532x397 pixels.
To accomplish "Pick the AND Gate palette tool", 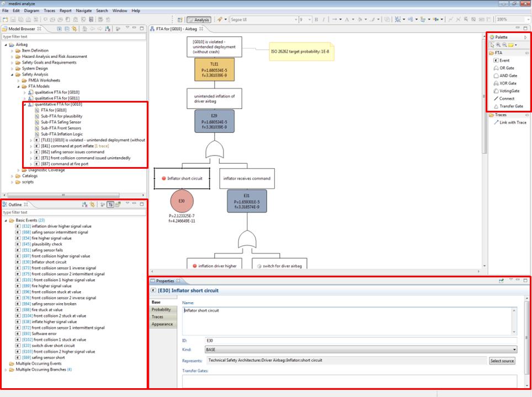I will point(507,76).
